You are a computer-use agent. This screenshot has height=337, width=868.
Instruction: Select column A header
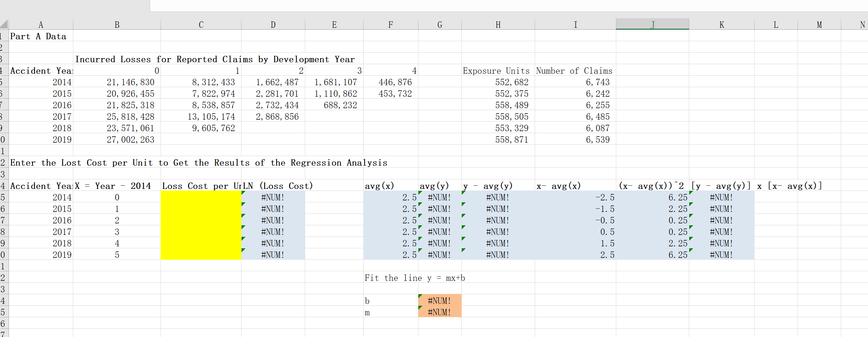click(x=41, y=24)
